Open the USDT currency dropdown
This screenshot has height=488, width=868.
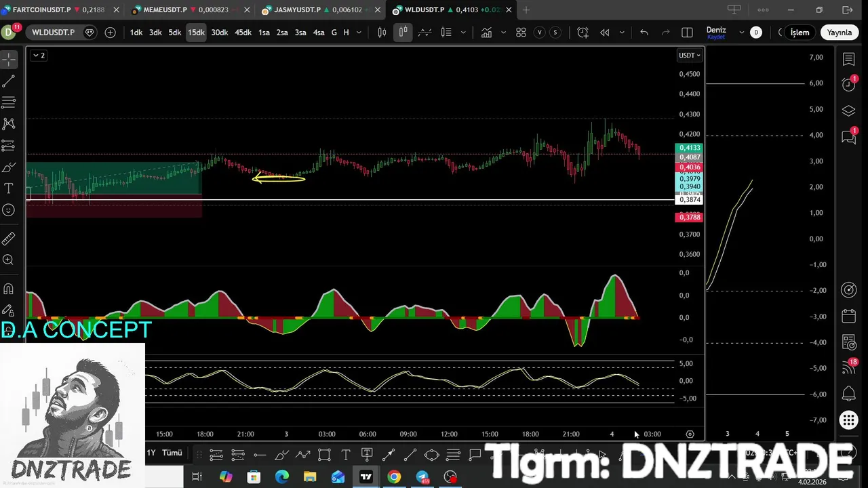tap(690, 56)
